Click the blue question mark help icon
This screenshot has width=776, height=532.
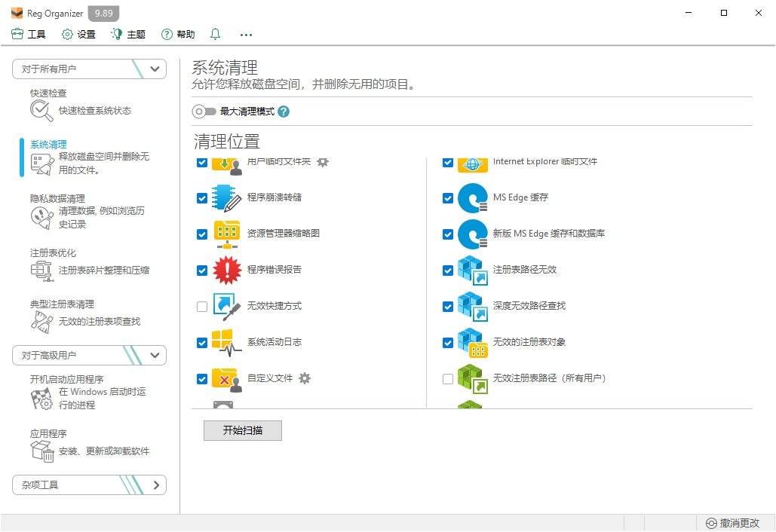(283, 111)
